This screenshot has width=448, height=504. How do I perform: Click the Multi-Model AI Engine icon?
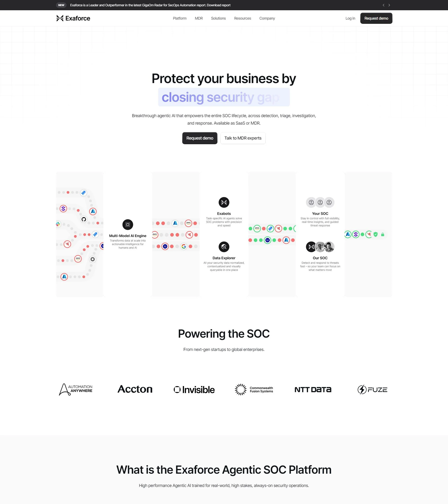tap(128, 224)
